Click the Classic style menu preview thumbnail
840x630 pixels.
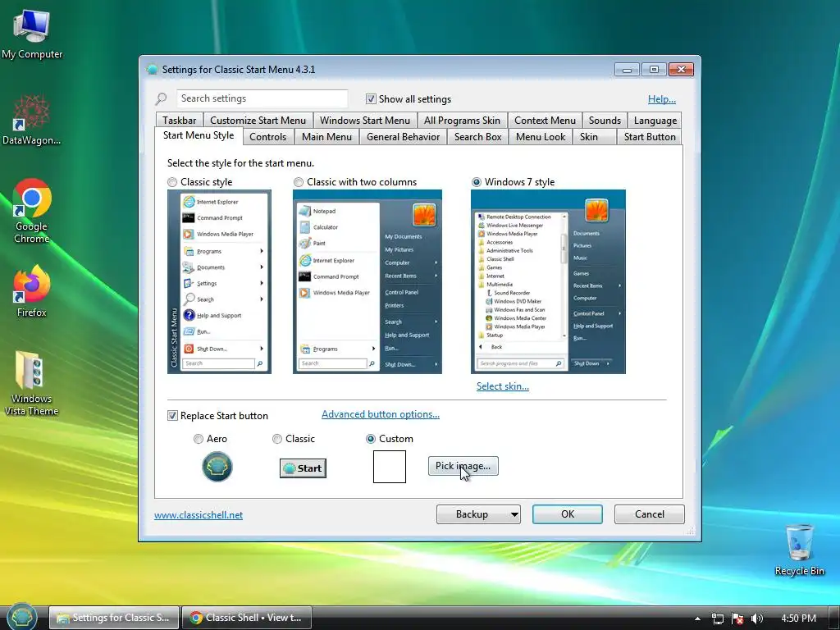coord(219,282)
